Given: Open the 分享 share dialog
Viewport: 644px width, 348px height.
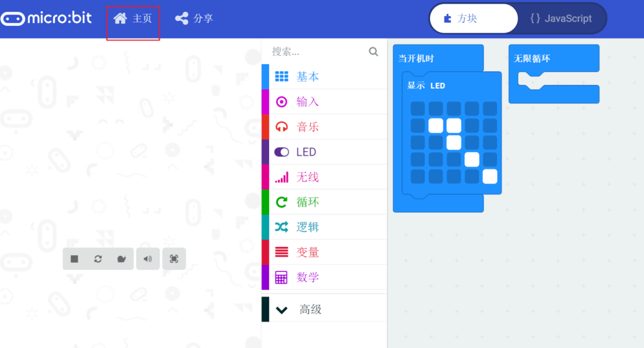Looking at the screenshot, I should pos(194,19).
